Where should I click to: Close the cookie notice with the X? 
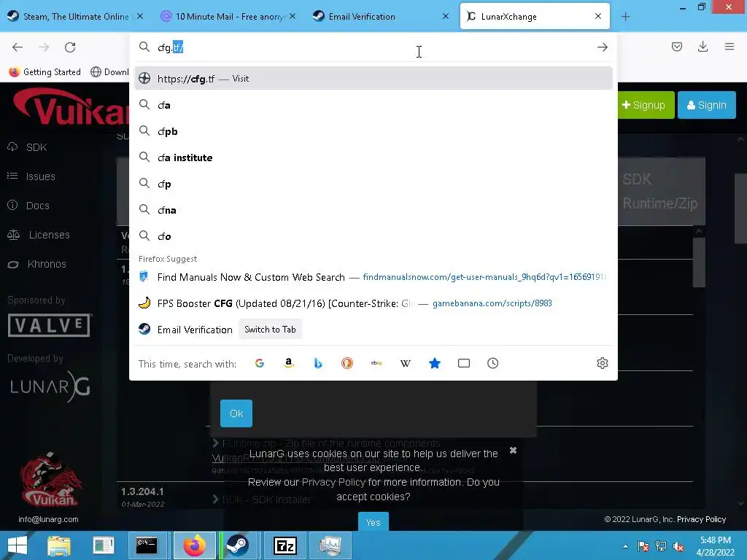513,450
